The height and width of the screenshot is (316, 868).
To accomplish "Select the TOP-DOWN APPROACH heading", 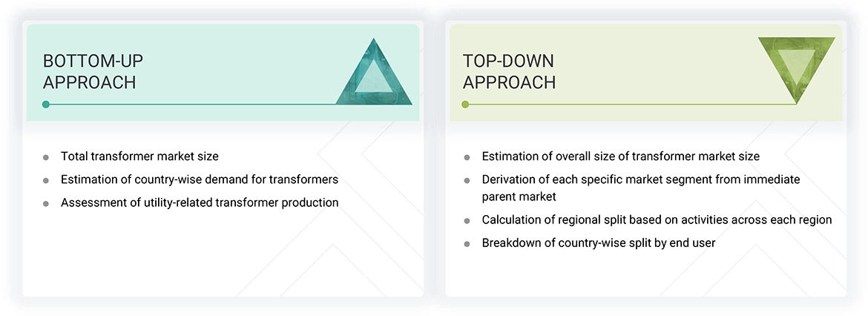I will [509, 71].
